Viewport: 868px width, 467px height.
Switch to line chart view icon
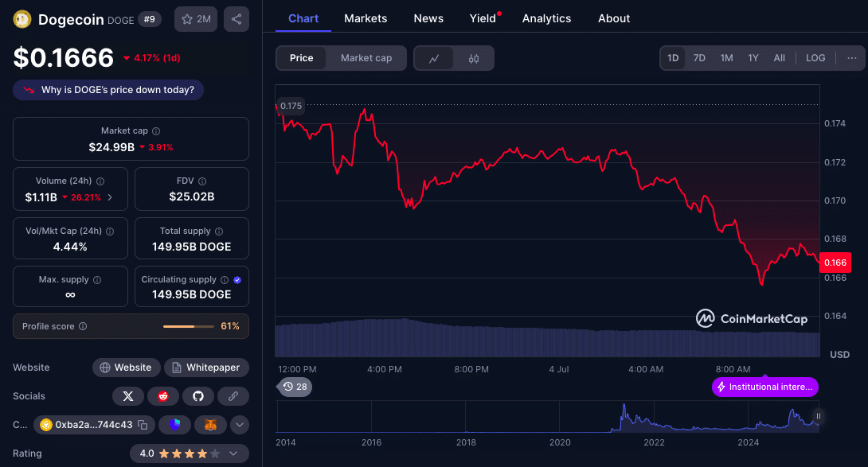tap(434, 58)
